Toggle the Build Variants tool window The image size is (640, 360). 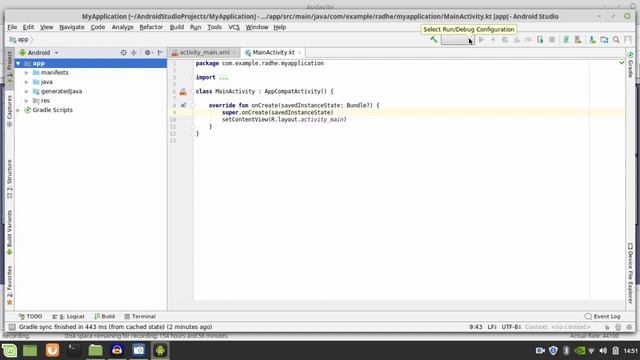9,232
